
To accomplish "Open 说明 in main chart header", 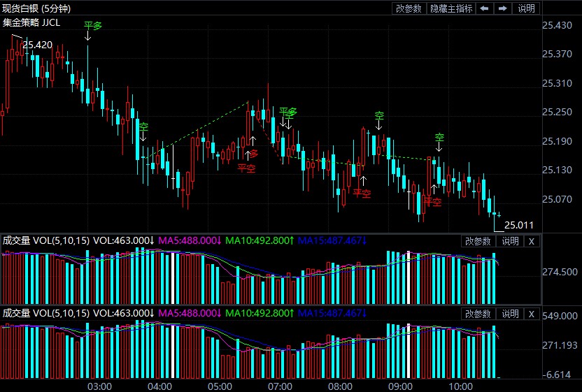I will (x=526, y=8).
